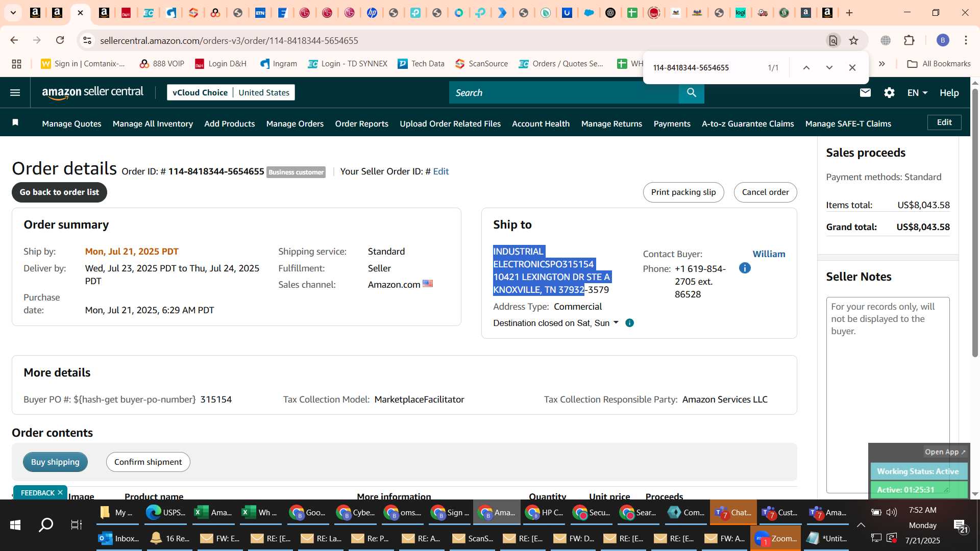Viewport: 980px width, 551px height.
Task: Open the Seller Central hamburger menu
Action: [x=15, y=92]
